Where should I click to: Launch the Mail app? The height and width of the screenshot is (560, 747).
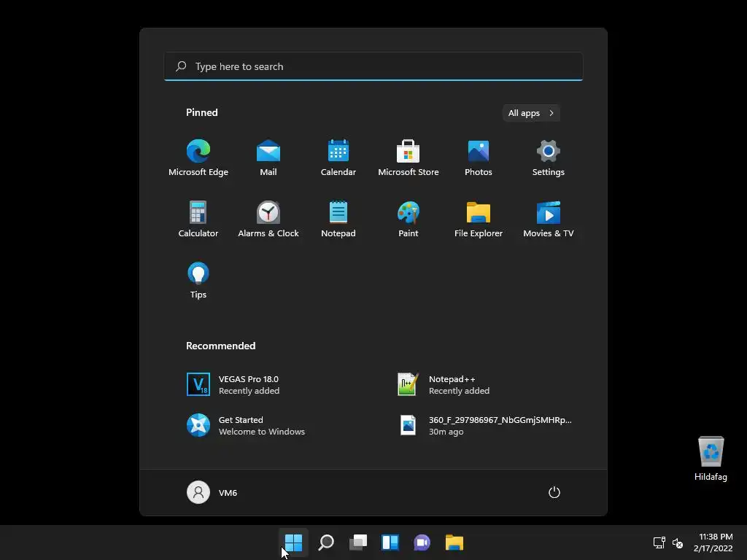[x=268, y=158]
